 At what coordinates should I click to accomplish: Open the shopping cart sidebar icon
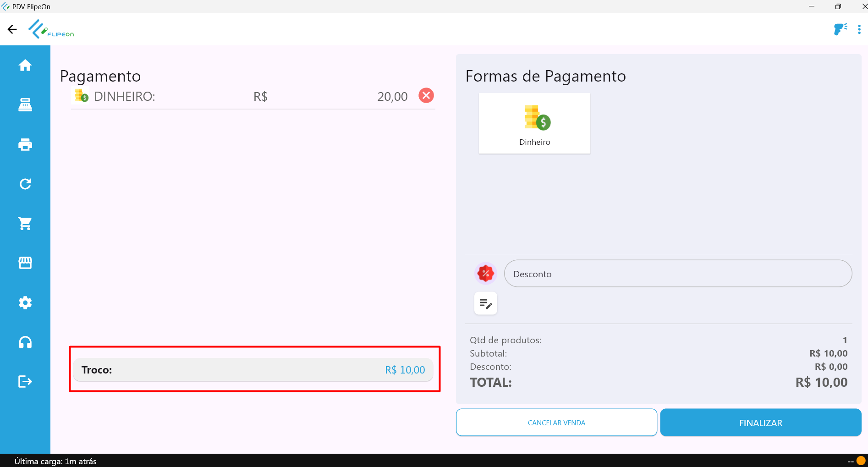click(25, 224)
